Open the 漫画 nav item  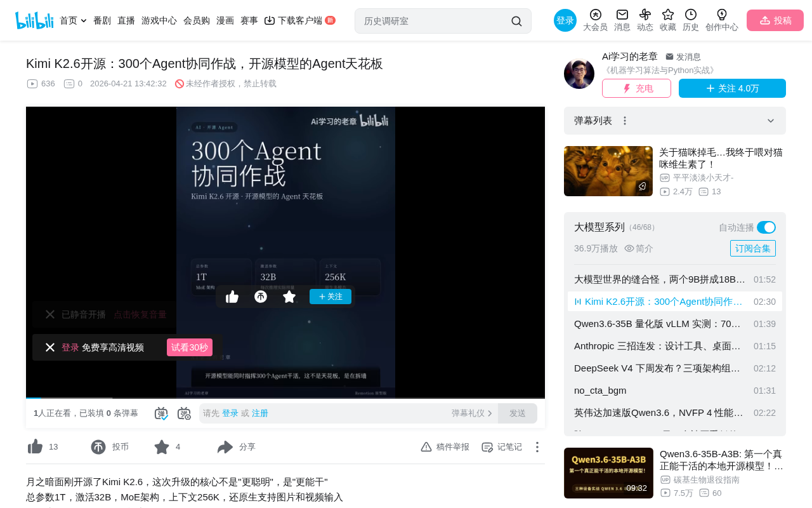click(225, 20)
